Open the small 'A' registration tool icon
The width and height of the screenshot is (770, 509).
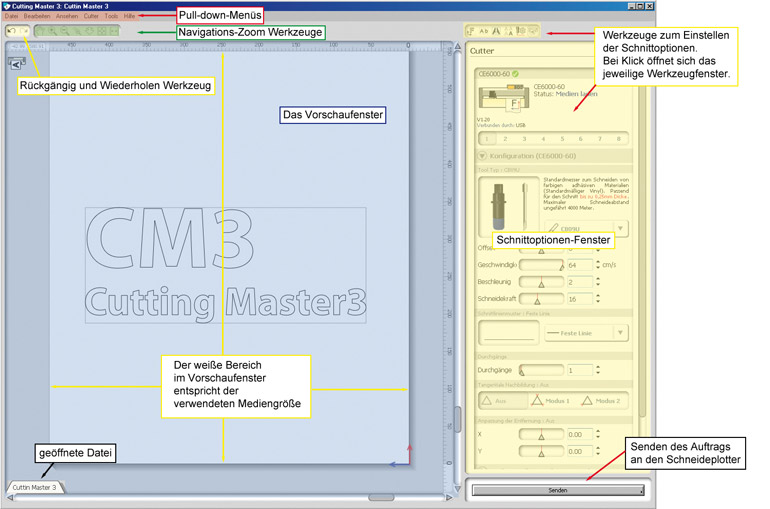point(509,31)
